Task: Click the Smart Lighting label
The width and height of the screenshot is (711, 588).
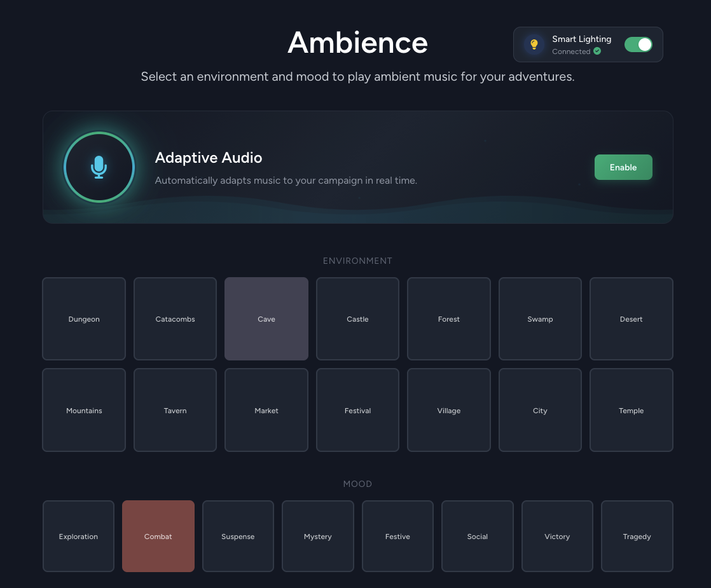Action: point(582,39)
